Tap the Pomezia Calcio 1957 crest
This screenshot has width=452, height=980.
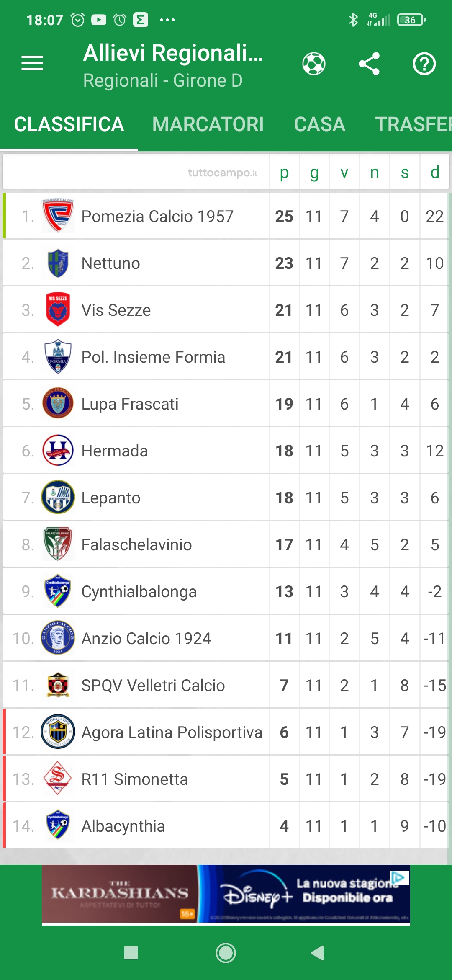58,216
